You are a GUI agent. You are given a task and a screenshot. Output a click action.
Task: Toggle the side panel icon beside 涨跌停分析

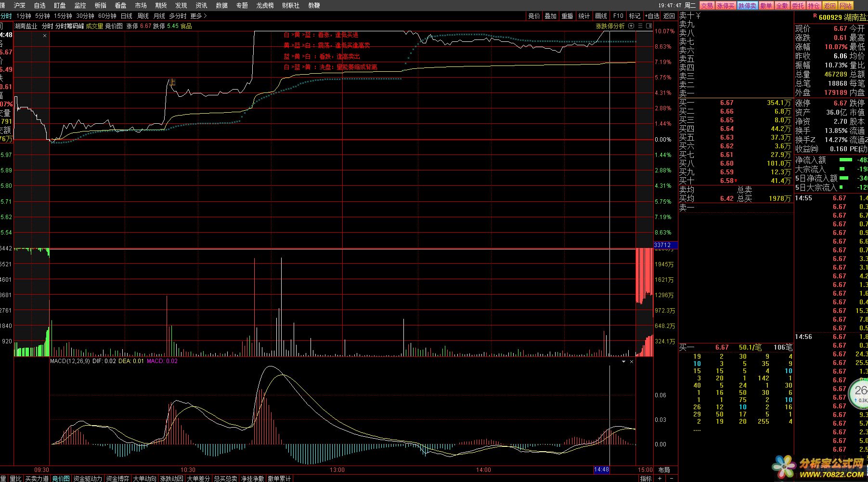tap(649, 26)
